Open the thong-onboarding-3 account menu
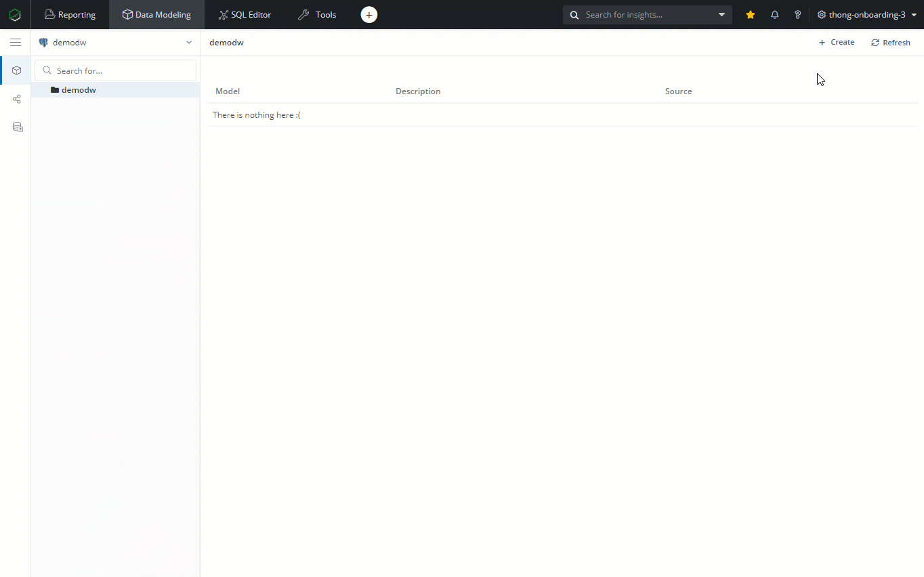Viewport: 924px width, 577px height. pyautogui.click(x=867, y=14)
